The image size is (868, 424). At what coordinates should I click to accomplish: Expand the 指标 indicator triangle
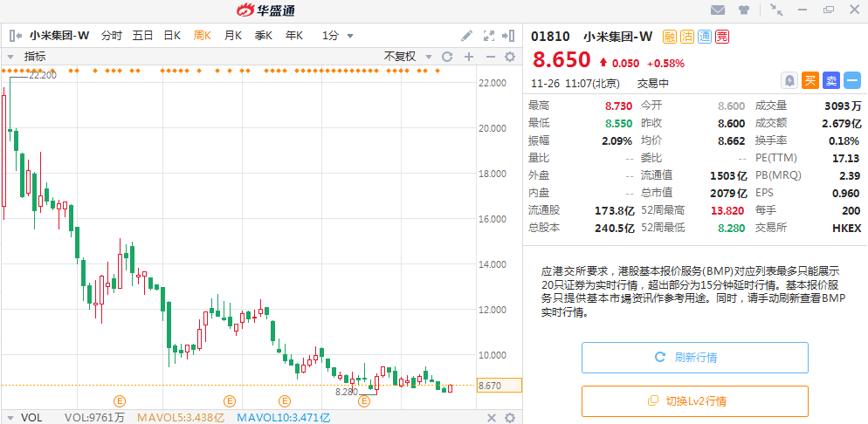tap(10, 57)
